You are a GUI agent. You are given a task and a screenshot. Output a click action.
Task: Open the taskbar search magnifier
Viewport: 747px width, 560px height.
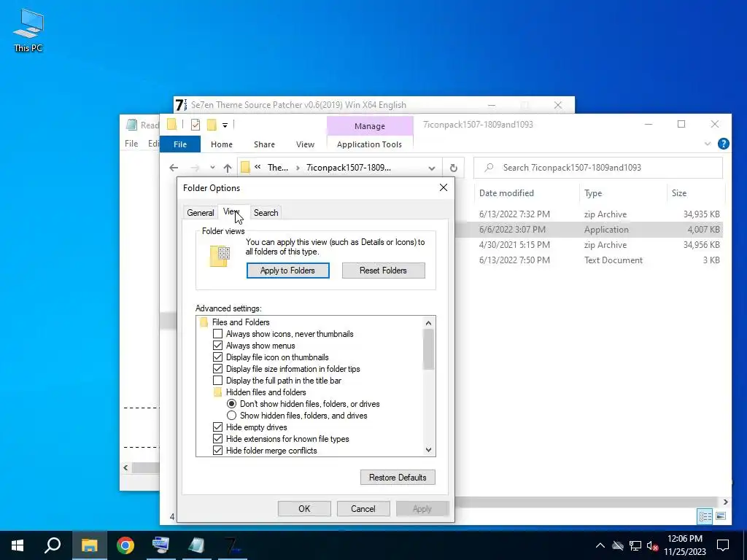click(x=53, y=545)
